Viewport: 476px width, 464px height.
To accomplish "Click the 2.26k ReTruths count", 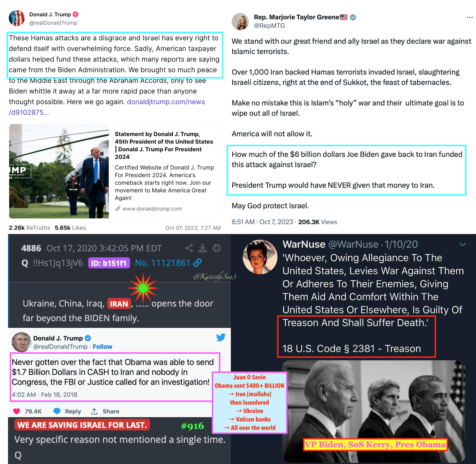I will [x=29, y=228].
